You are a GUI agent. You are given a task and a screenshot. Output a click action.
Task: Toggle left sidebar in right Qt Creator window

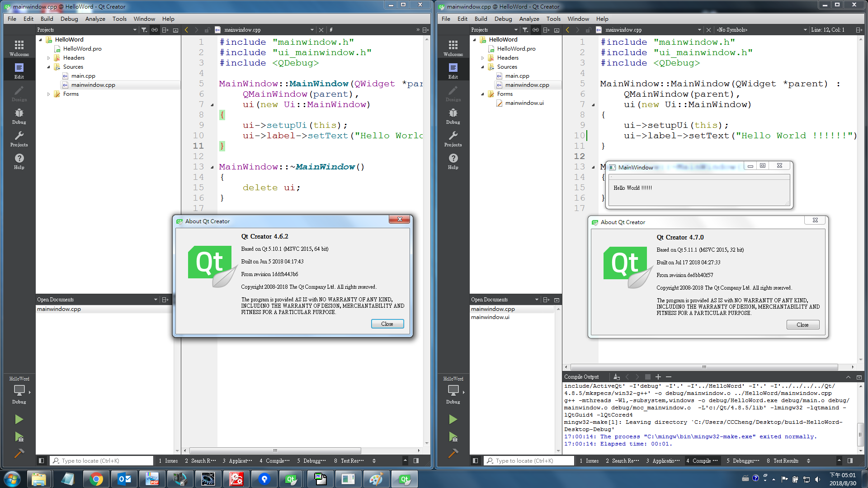pos(475,461)
